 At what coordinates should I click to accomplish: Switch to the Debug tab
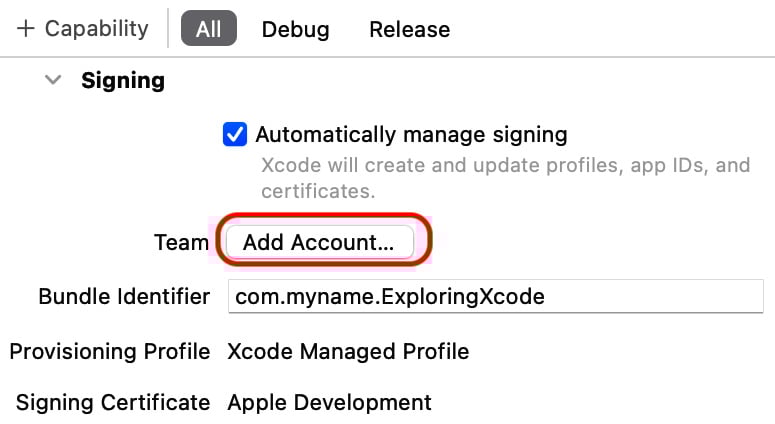(x=296, y=30)
